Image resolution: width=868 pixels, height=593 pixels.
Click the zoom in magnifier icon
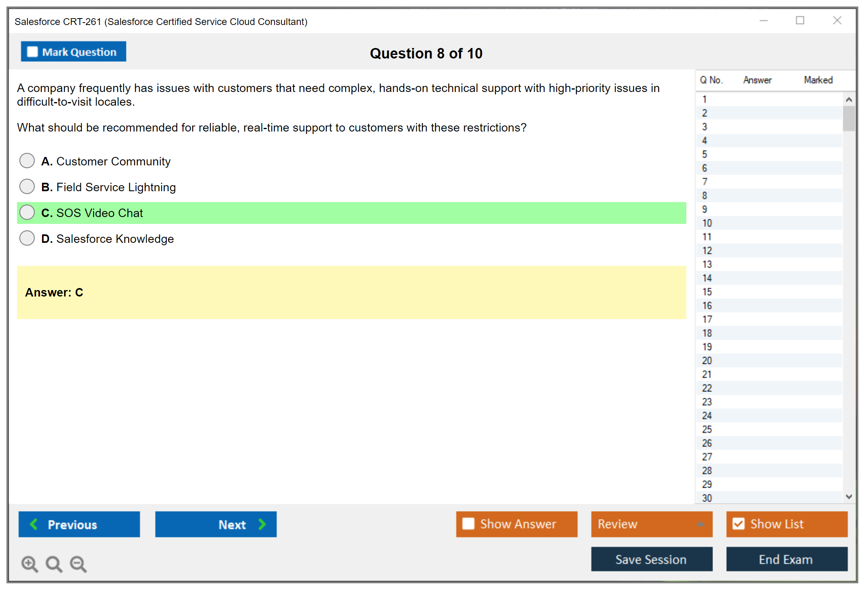(29, 564)
